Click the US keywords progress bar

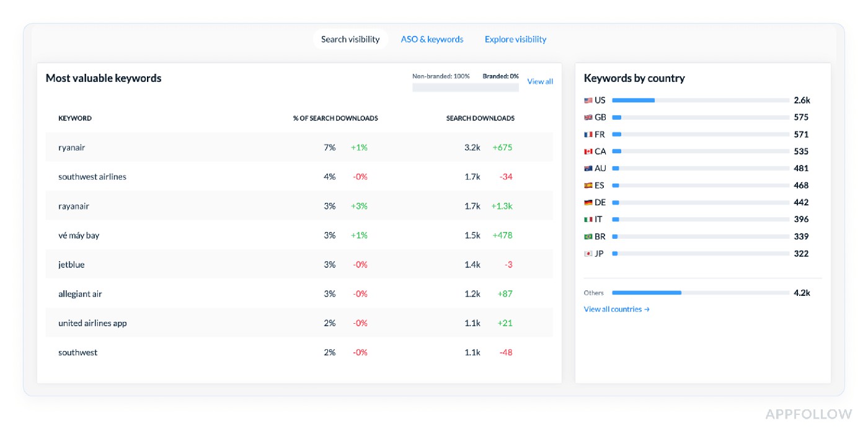pos(701,100)
